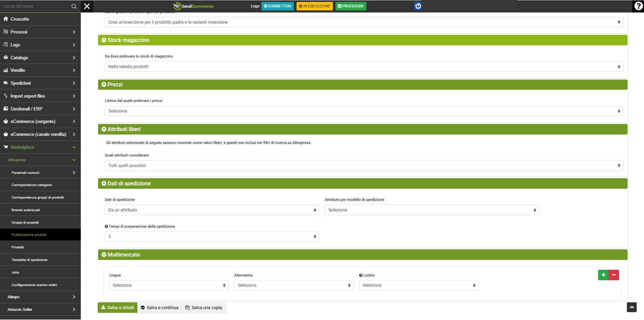Open help via the question mark icon

click(x=638, y=6)
